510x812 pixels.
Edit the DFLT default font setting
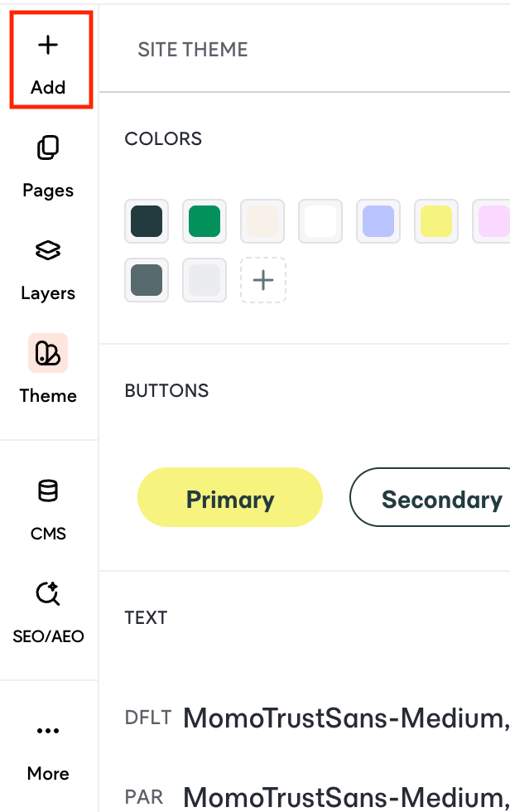click(x=331, y=718)
